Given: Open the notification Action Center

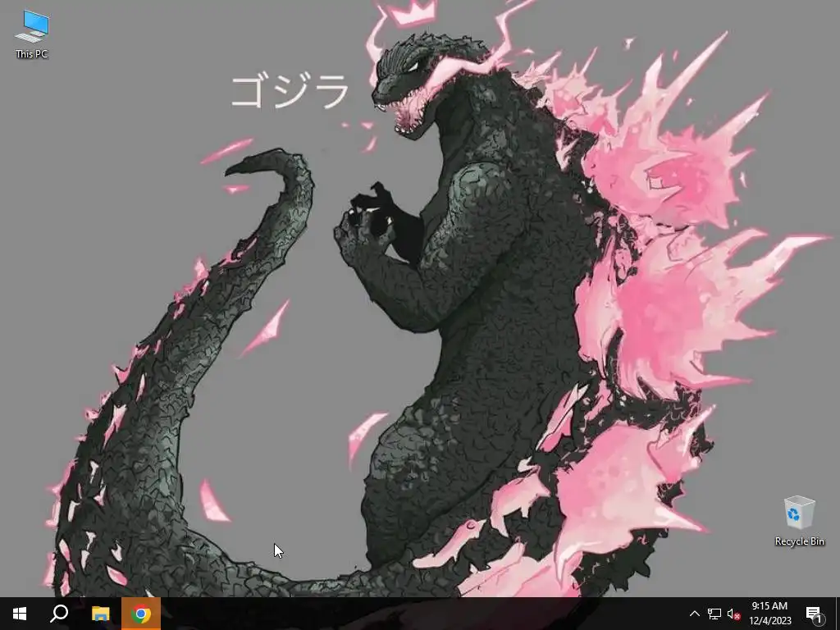Looking at the screenshot, I should coord(814,614).
